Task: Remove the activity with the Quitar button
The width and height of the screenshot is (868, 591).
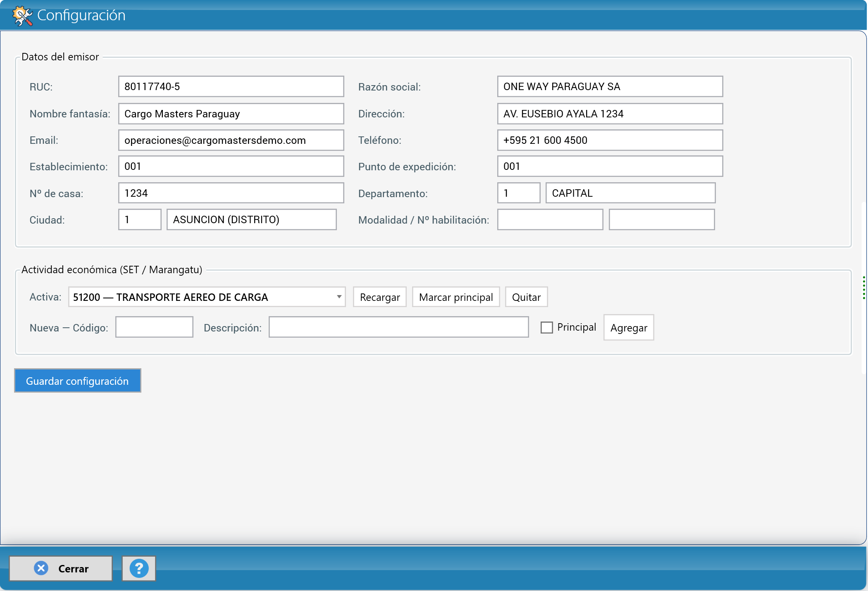Action: 526,297
